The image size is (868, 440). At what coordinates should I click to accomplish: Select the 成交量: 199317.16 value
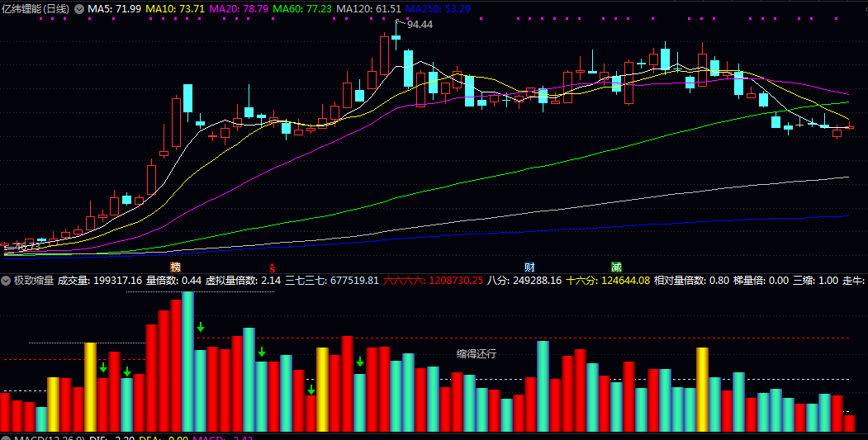click(x=100, y=281)
